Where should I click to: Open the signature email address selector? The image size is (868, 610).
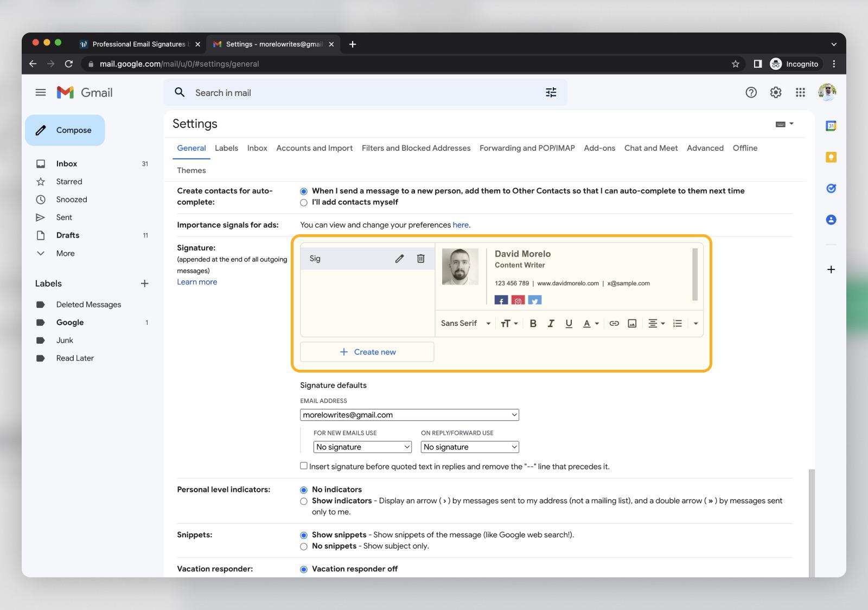point(409,414)
